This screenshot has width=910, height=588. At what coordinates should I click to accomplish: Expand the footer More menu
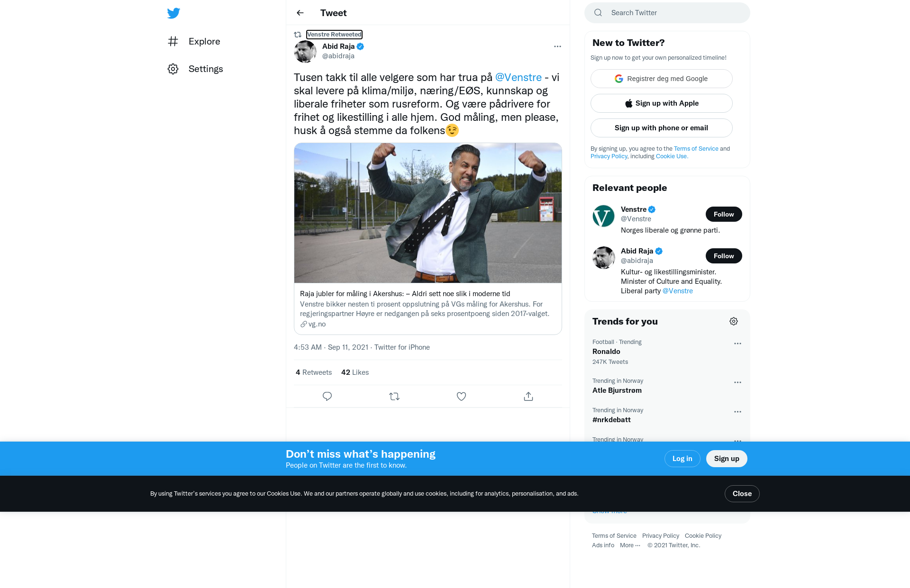630,545
